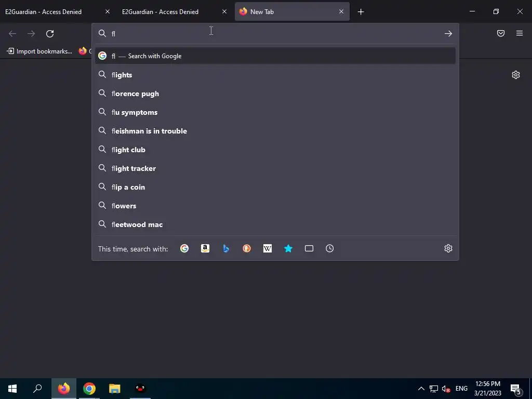Search this time with DuckDuckGo
This screenshot has width=532, height=399.
tap(247, 249)
